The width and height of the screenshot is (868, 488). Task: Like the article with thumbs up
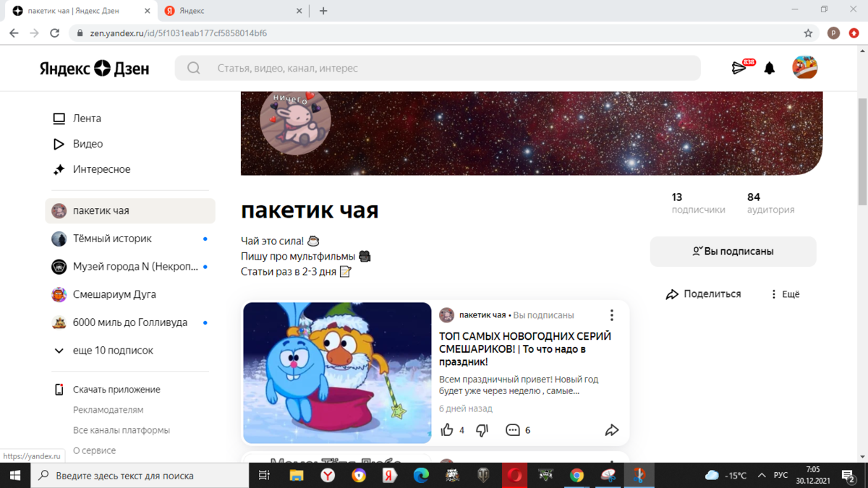click(x=447, y=430)
